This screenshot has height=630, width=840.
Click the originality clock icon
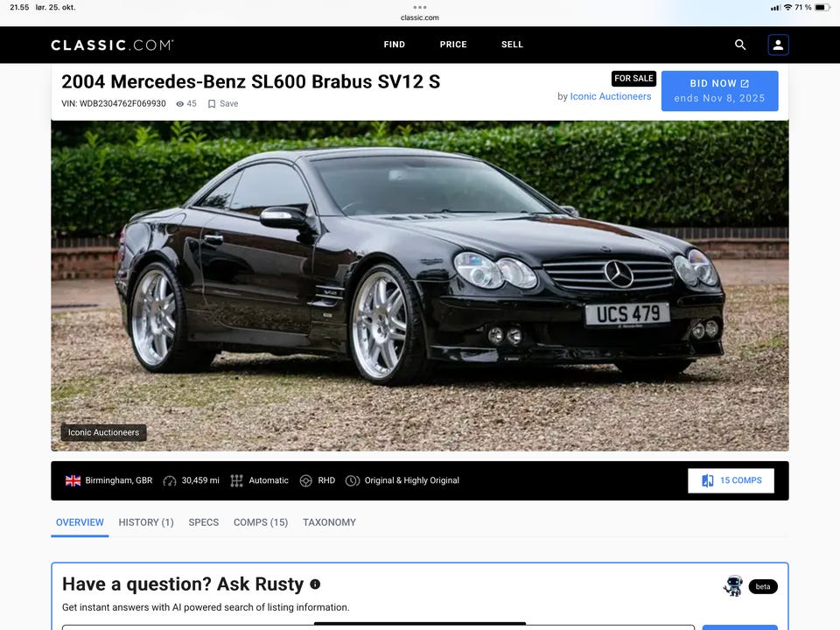coord(352,481)
